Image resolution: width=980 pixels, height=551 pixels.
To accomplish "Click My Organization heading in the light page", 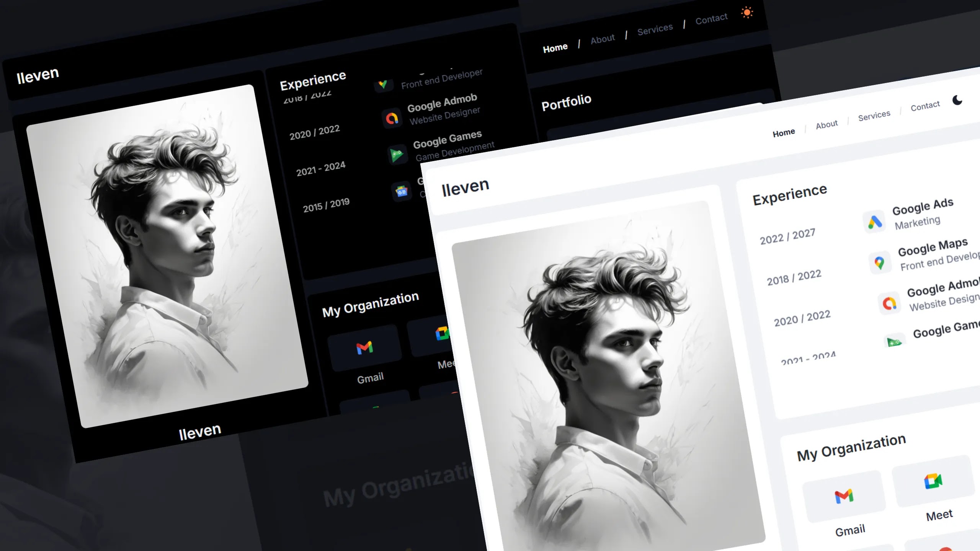I will (851, 448).
